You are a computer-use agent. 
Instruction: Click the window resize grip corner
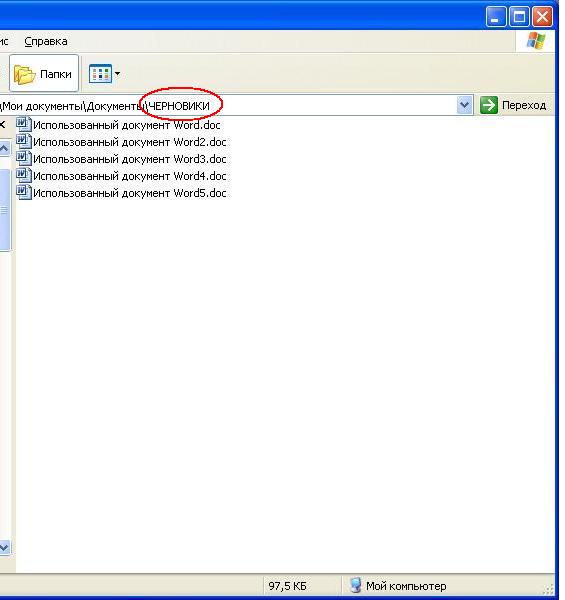click(549, 589)
